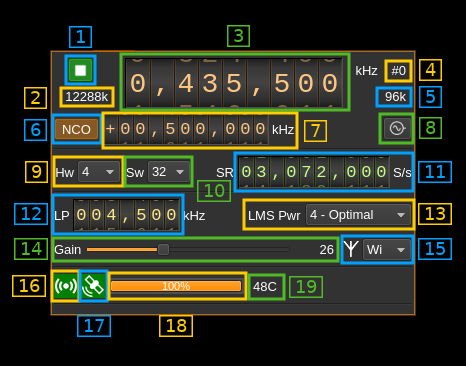This screenshot has height=366, width=466.
Task: Click the green stream status broadcast icon
Action: (x=65, y=286)
